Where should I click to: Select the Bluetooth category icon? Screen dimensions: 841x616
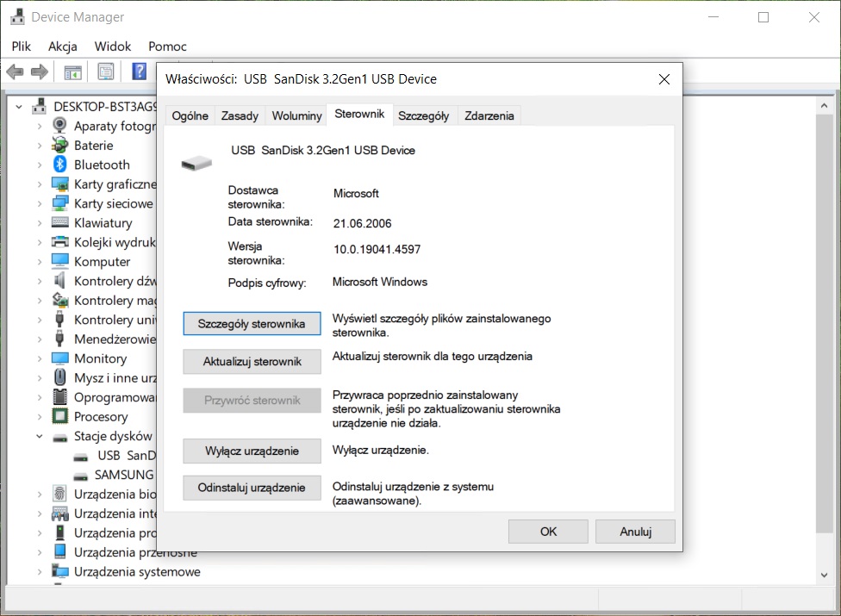pos(59,164)
